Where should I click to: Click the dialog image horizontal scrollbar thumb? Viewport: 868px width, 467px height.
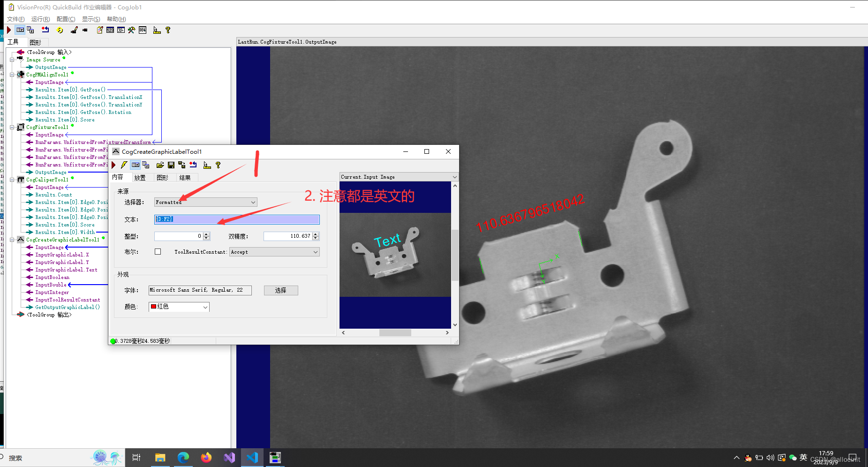[395, 332]
